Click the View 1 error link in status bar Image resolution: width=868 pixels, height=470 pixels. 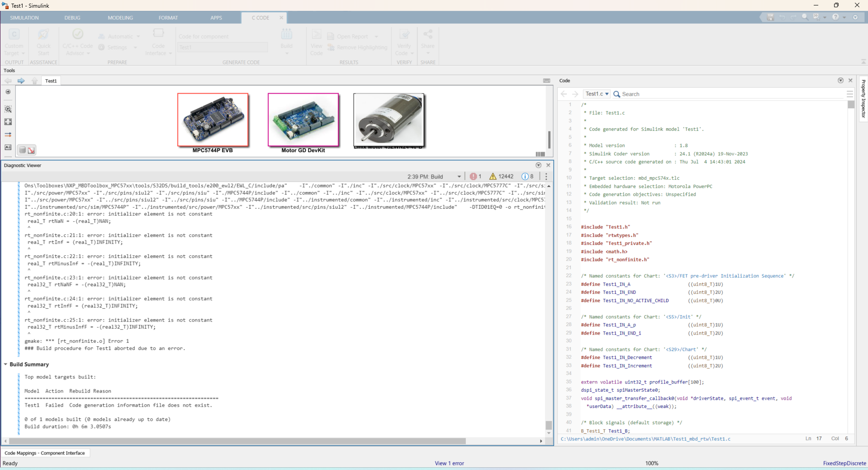tap(449, 463)
